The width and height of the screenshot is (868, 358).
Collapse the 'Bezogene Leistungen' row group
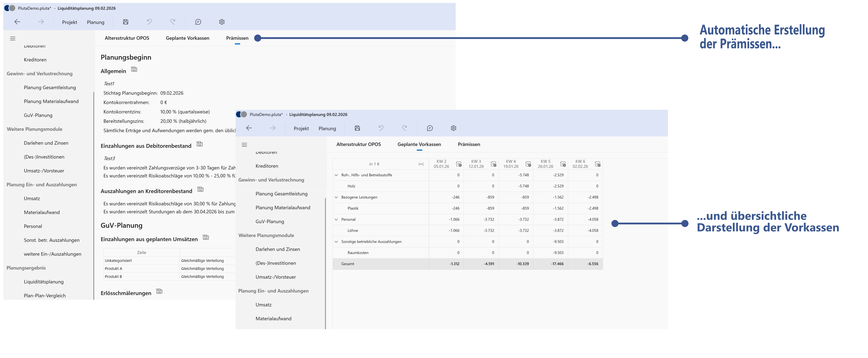336,197
